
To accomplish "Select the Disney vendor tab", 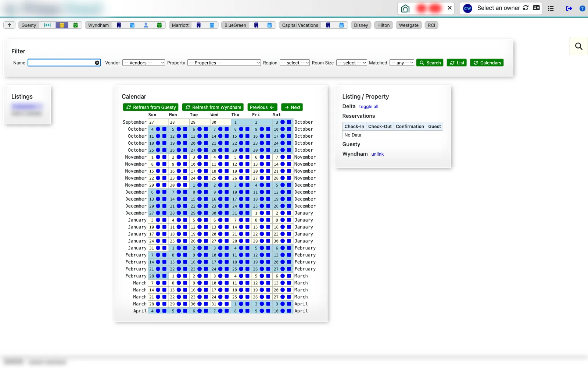I will point(361,25).
